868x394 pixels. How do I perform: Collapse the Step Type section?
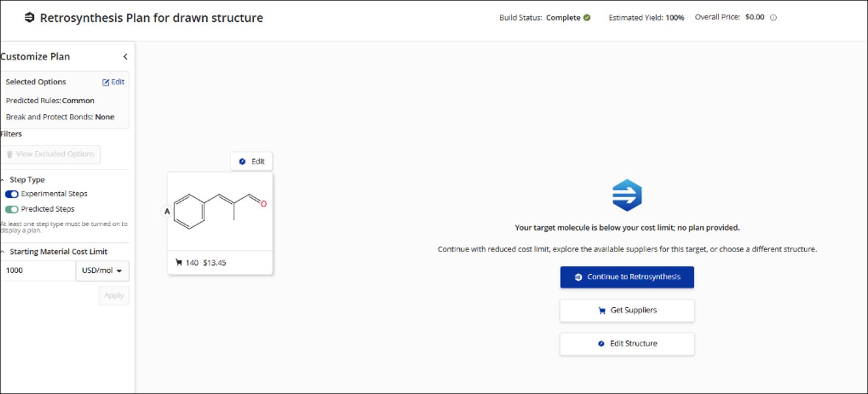tap(3, 180)
